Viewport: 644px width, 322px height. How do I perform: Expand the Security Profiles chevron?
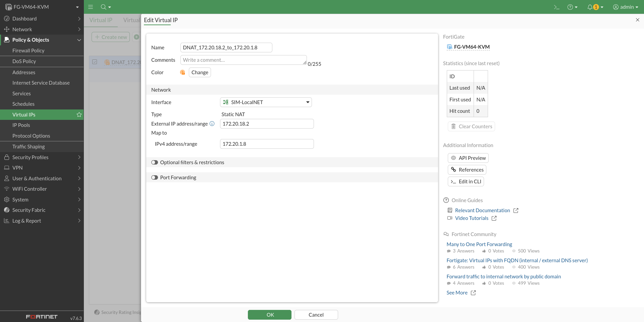[79, 157]
